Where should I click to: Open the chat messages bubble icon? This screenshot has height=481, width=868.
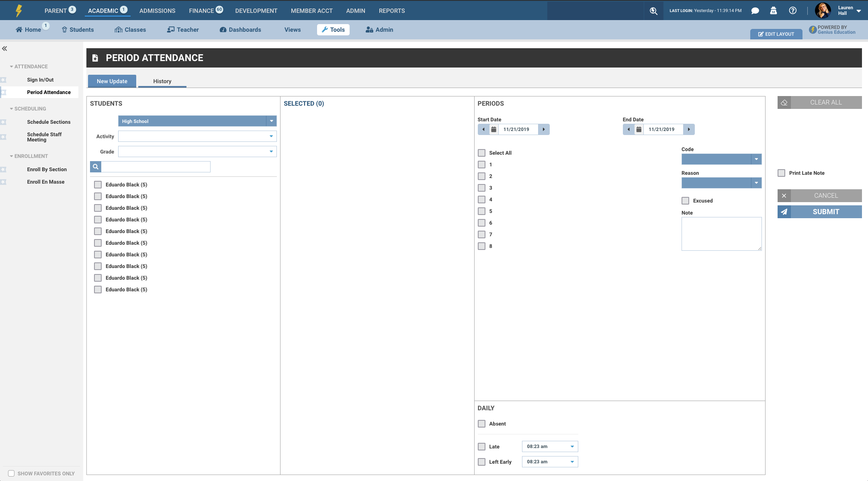tap(755, 11)
